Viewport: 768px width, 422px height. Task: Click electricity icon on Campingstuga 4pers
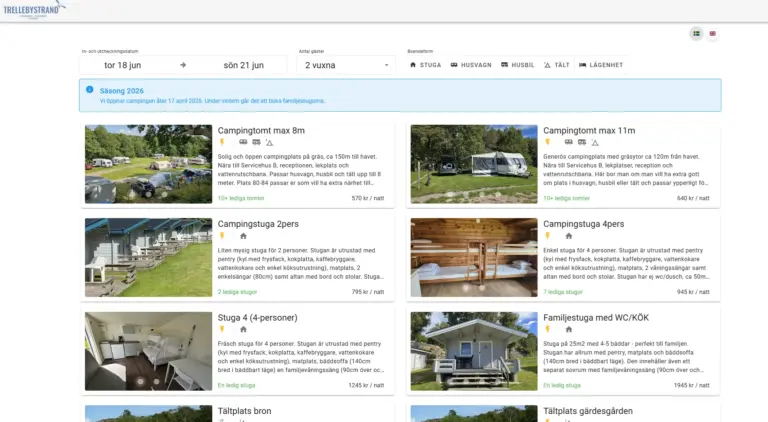pos(548,235)
